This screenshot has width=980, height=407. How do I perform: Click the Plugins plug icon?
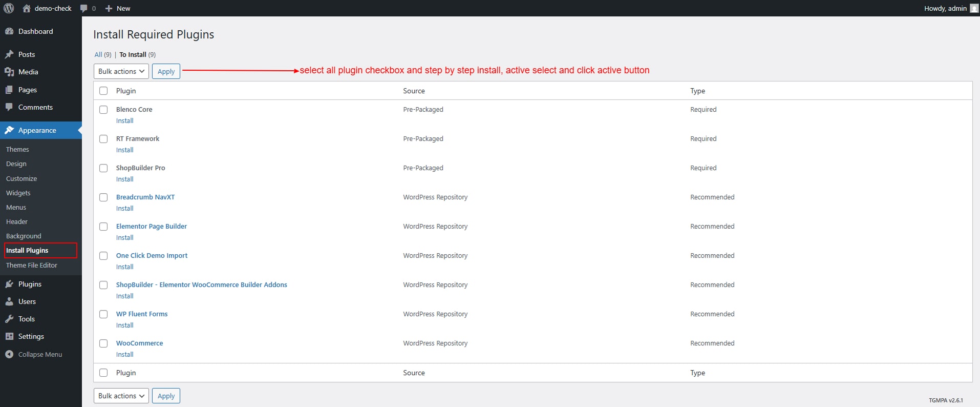9,284
